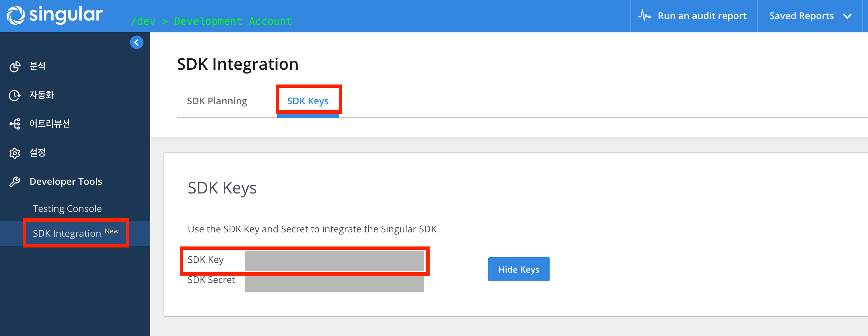Viewport: 868px width, 336px height.
Task: Click the 자동화 clock icon
Action: tap(15, 95)
